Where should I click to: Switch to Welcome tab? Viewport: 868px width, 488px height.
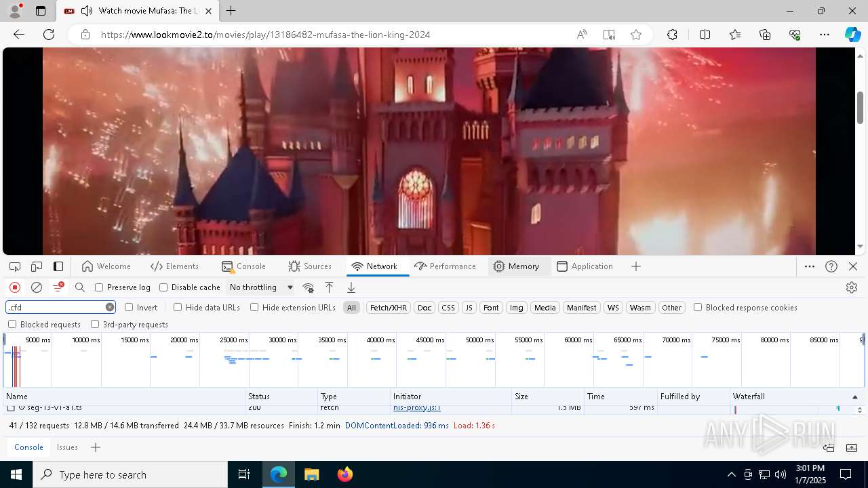(x=106, y=266)
